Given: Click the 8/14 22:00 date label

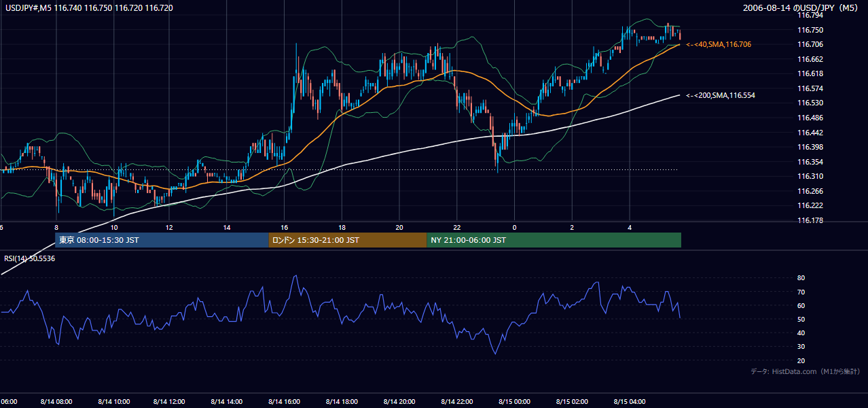Looking at the screenshot, I should (x=456, y=402).
